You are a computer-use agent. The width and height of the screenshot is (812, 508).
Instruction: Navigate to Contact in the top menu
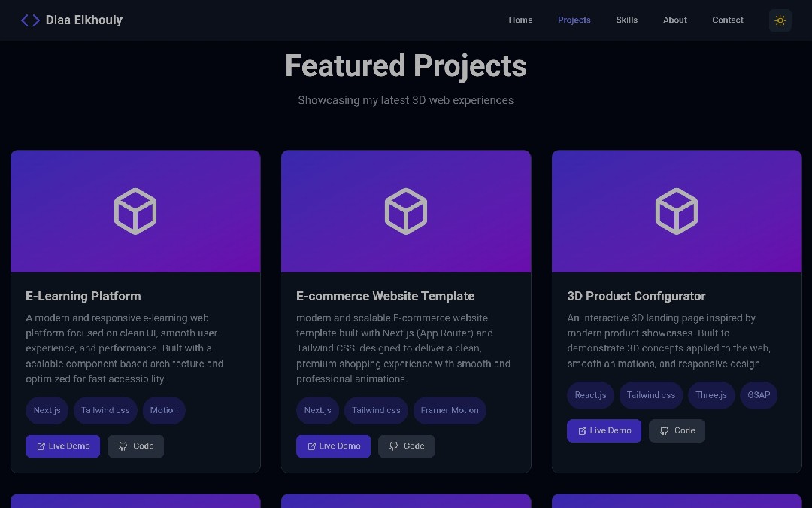[727, 20]
